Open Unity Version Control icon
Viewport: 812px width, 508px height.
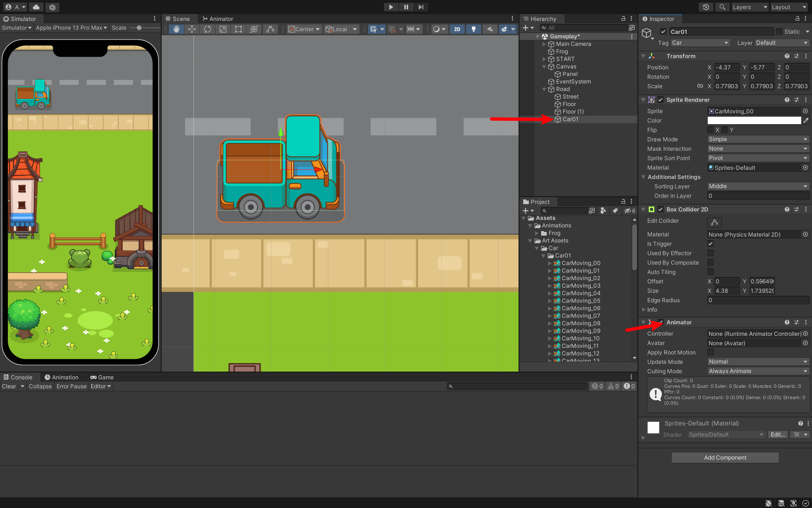[52, 7]
